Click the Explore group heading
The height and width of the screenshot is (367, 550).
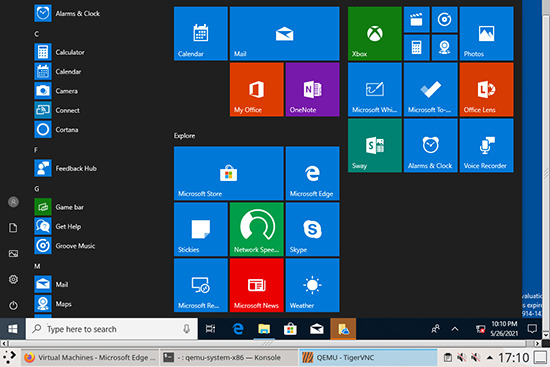pyautogui.click(x=185, y=136)
